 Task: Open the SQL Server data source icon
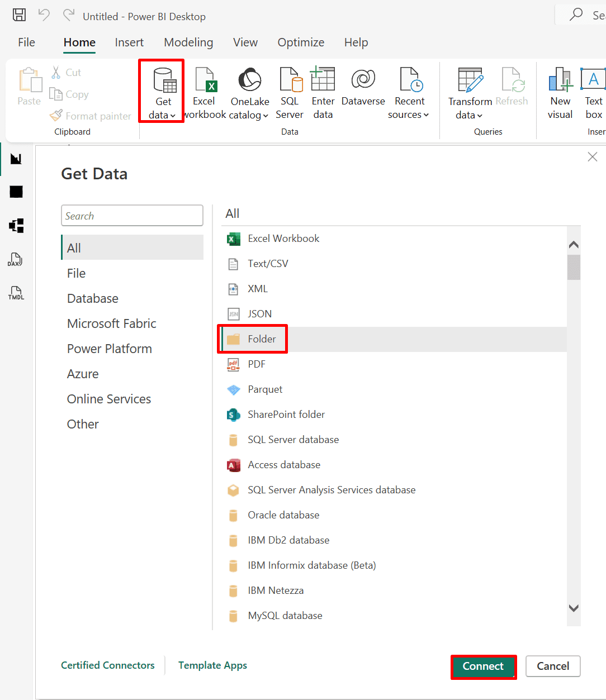point(290,80)
